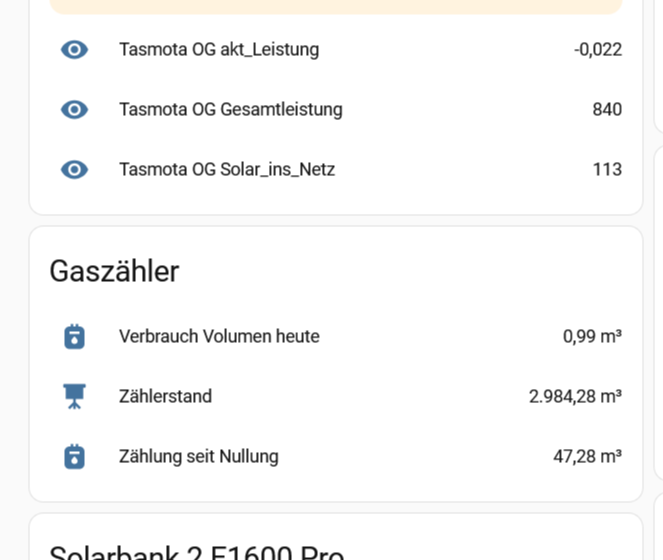Screen dimensions: 663x560
Task: Click meter icon beside Zählung seit Nullung
Action: pyautogui.click(x=75, y=456)
